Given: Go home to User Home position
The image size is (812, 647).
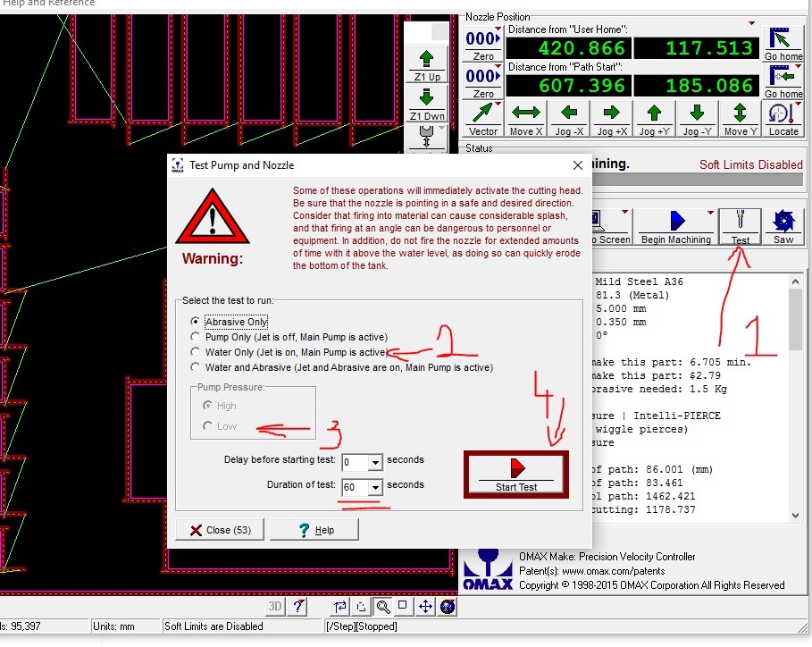Looking at the screenshot, I should pos(783,44).
